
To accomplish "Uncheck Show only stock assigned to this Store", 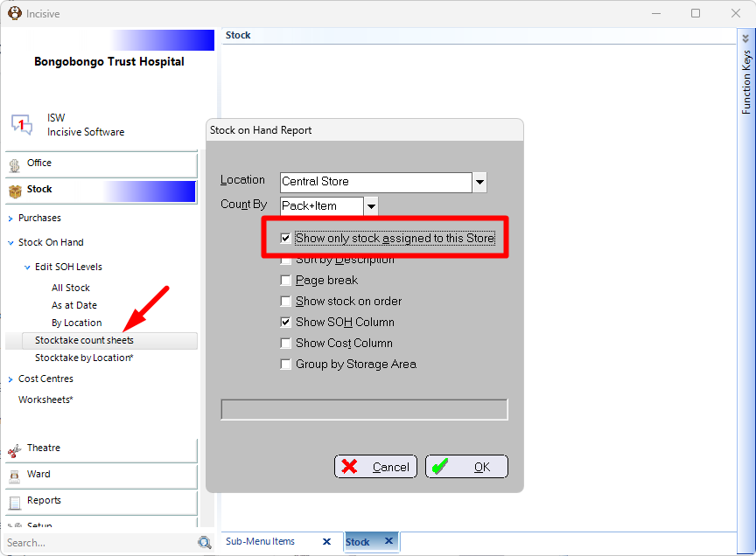I will (285, 238).
